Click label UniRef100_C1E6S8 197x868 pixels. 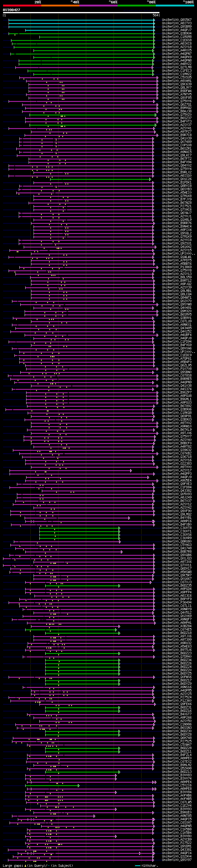coord(177,40)
